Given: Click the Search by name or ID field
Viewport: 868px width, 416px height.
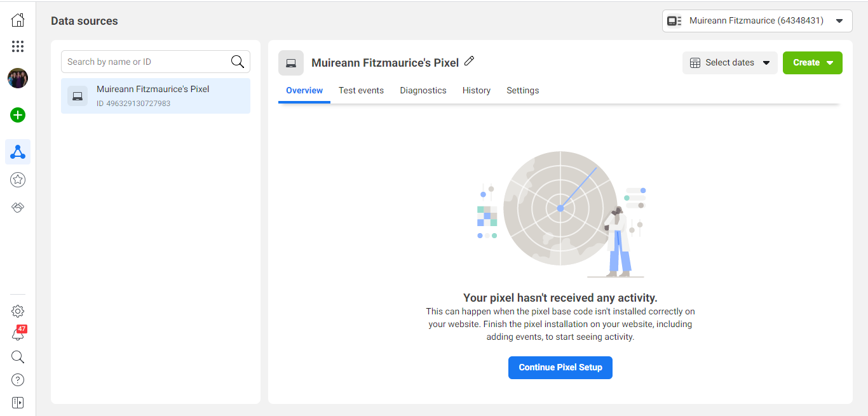Looking at the screenshot, I should click(x=146, y=62).
